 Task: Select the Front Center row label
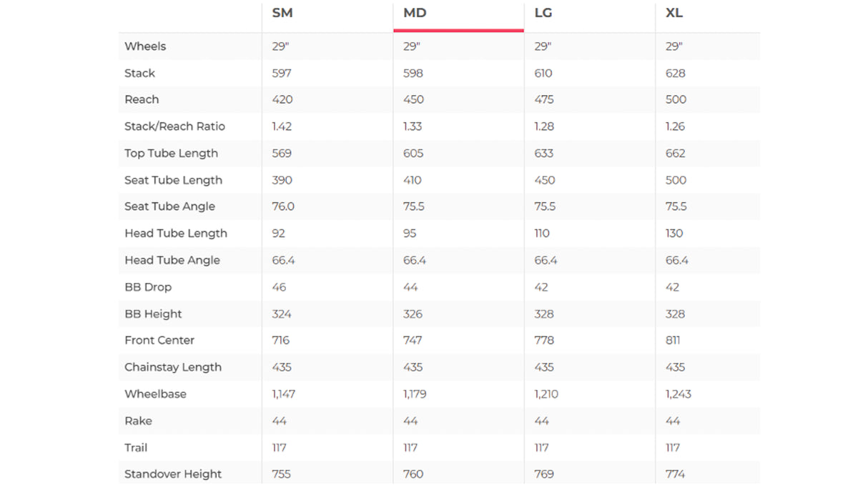tap(159, 340)
